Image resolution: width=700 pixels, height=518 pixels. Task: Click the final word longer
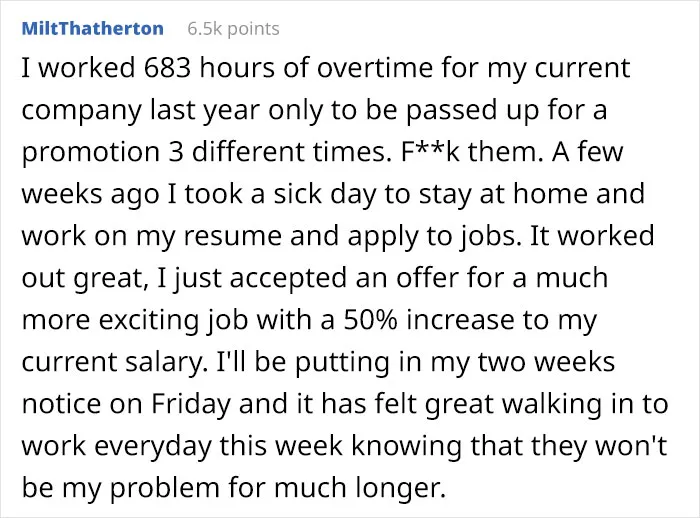400,489
